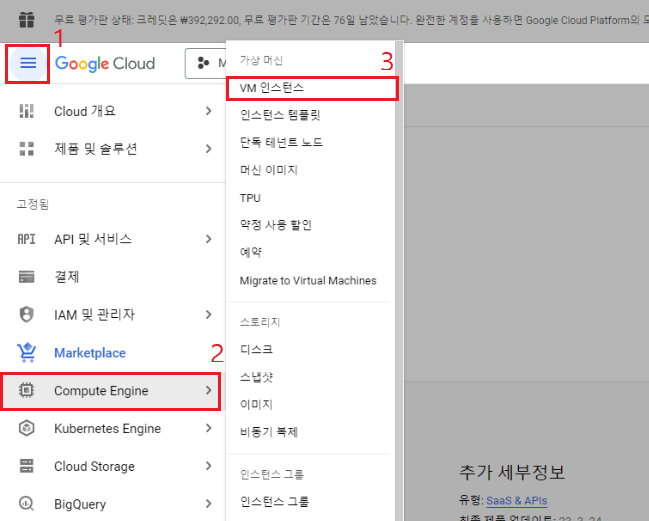Expand the Cloud Storage submenu arrow
The width and height of the screenshot is (649, 521).
point(209,466)
